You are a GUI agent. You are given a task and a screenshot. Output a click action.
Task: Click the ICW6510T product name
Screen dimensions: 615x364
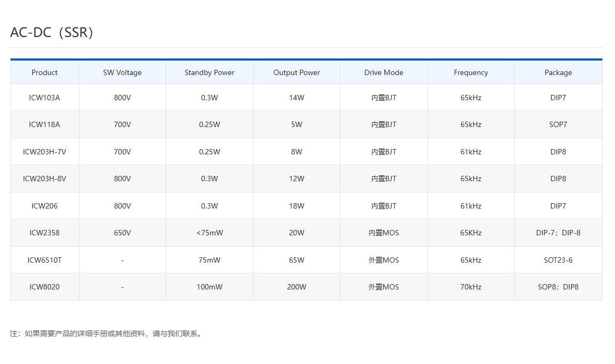(x=45, y=260)
